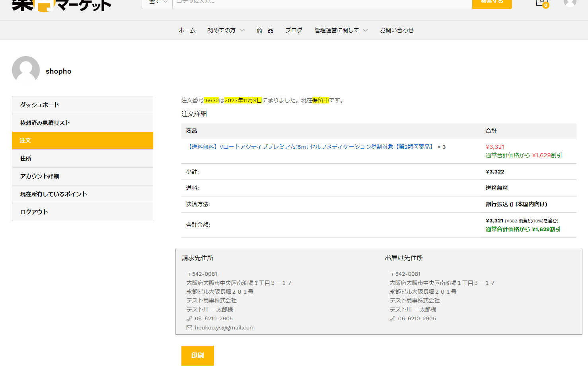Click the shopho profile picture
The width and height of the screenshot is (588, 376).
click(26, 70)
